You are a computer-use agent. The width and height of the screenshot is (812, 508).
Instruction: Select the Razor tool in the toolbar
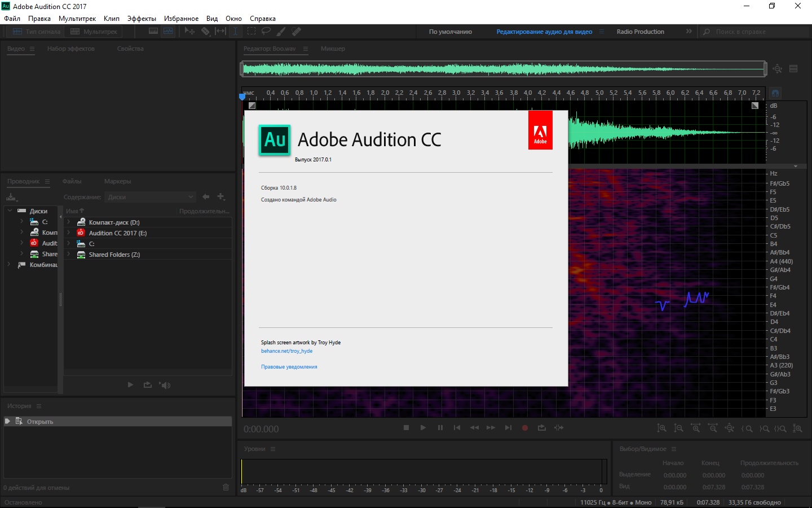click(x=205, y=32)
